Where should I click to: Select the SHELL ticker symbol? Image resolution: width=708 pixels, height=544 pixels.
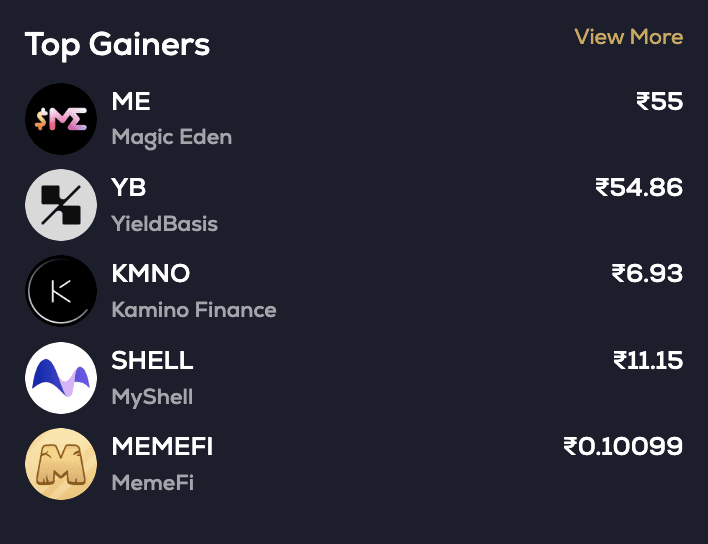coord(153,360)
